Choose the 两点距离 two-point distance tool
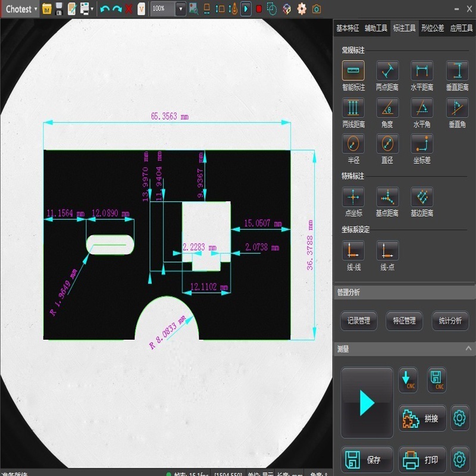 [387, 71]
